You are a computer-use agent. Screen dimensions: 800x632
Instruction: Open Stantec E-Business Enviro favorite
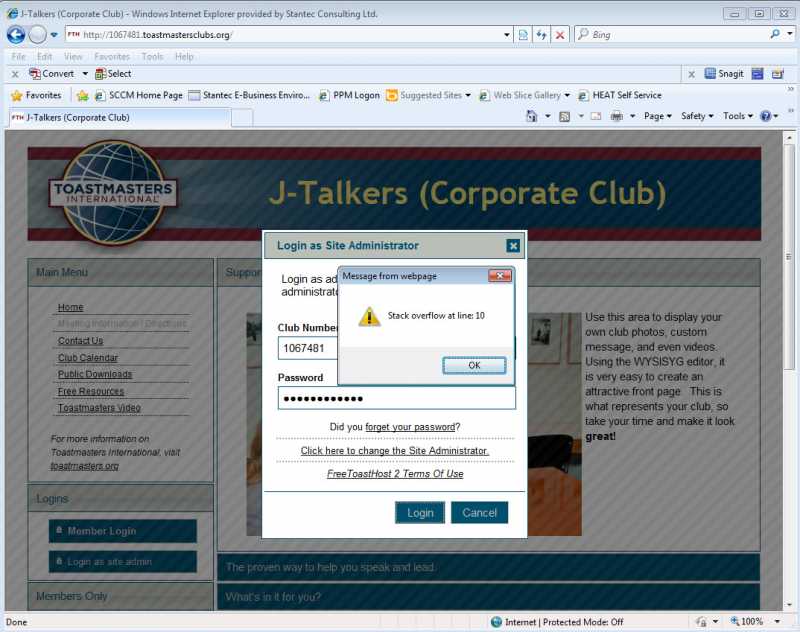[249, 95]
